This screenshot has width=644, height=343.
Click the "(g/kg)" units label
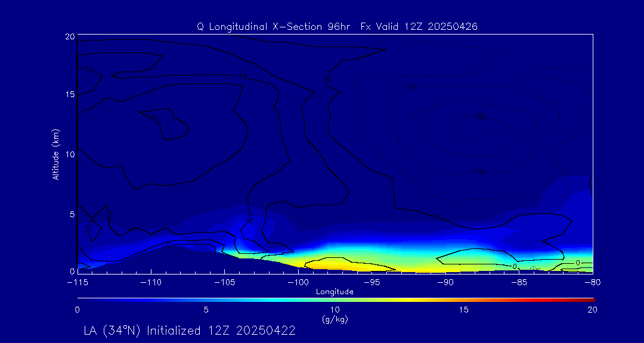coord(335,319)
